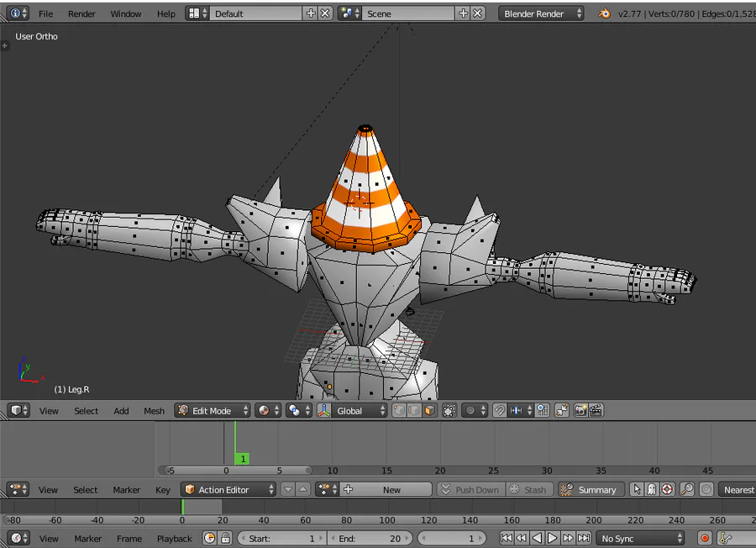Click the End frame field

point(370,539)
